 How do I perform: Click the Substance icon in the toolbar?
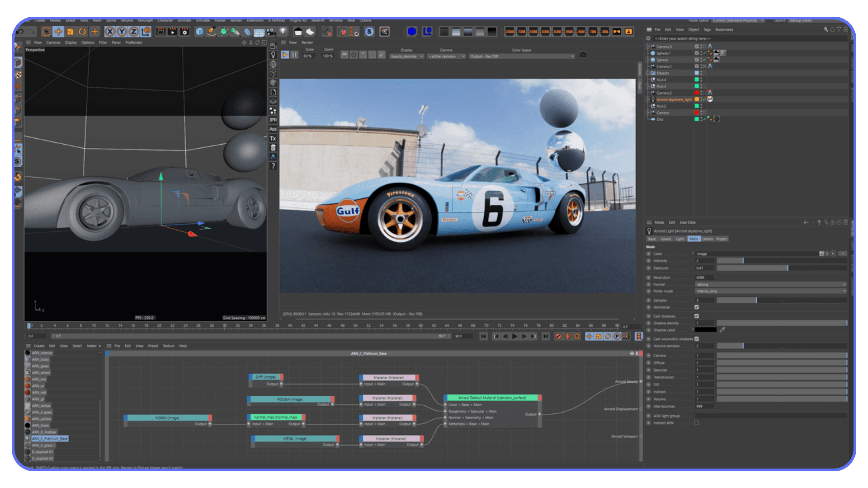tap(369, 32)
